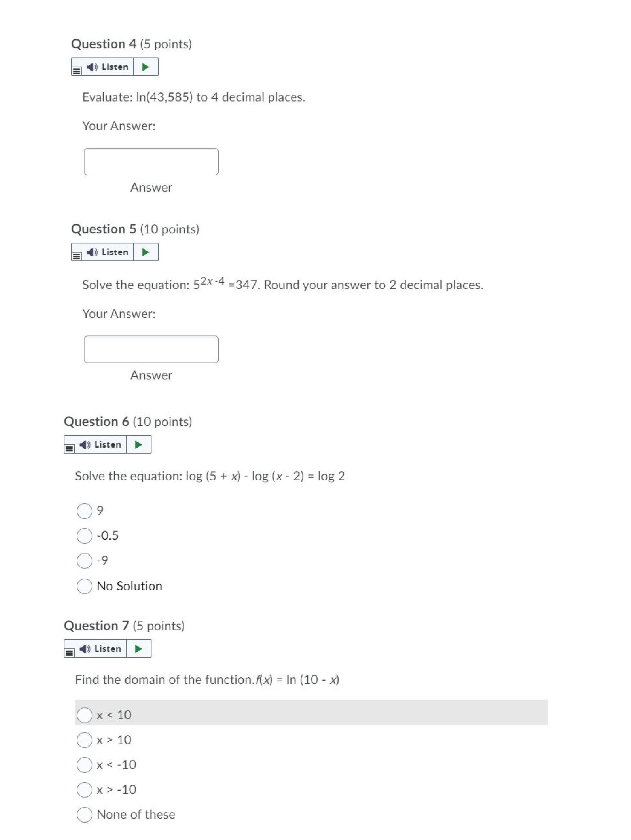Open the reader menu icon on Question 4
The height and width of the screenshot is (840, 631).
coord(76,71)
